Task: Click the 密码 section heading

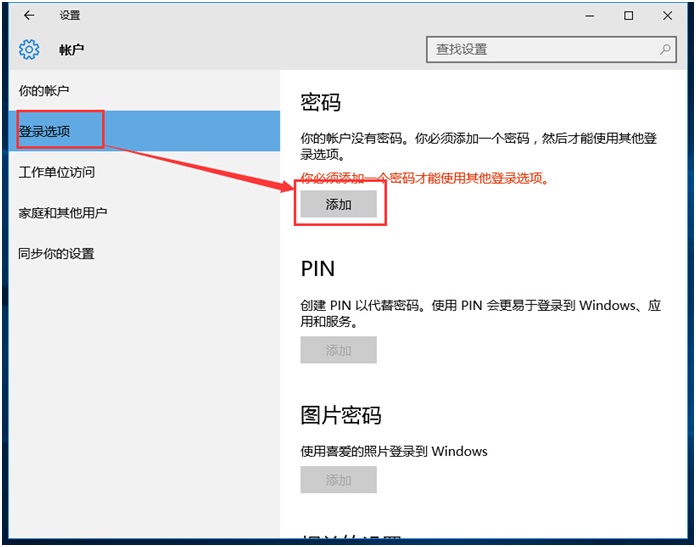Action: pyautogui.click(x=321, y=103)
